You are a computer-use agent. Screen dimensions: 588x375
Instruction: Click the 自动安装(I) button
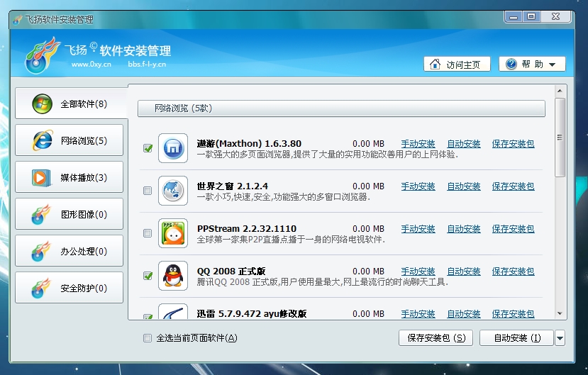(517, 338)
